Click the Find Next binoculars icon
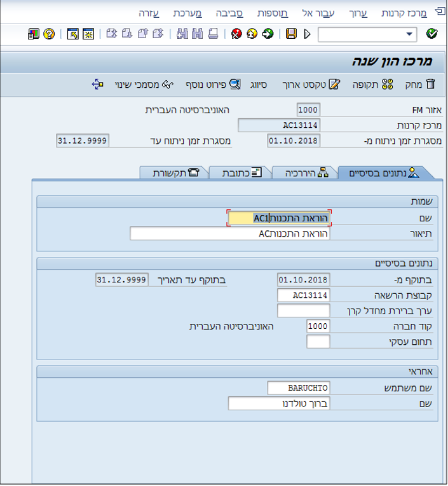Image resolution: width=448 pixels, height=486 pixels. [182, 34]
